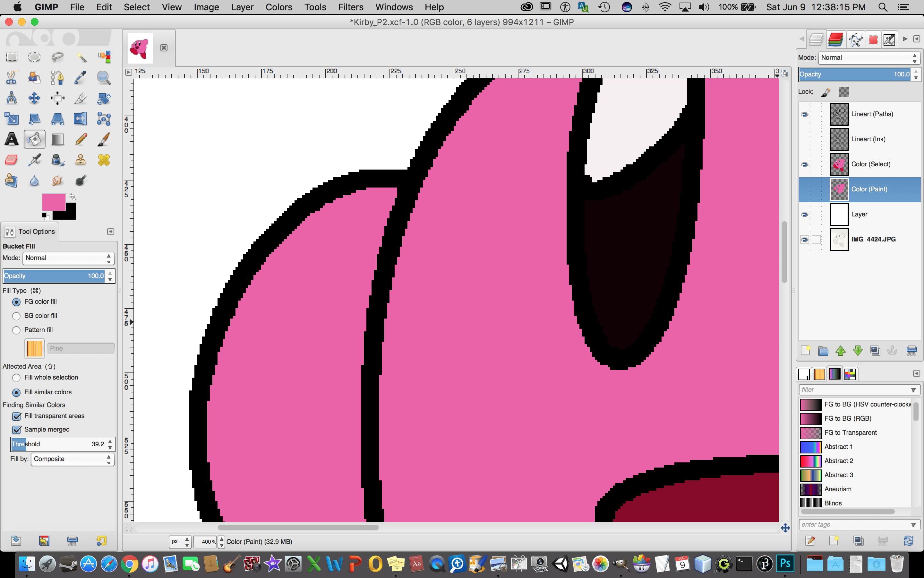Select the Paths tool

click(x=57, y=78)
